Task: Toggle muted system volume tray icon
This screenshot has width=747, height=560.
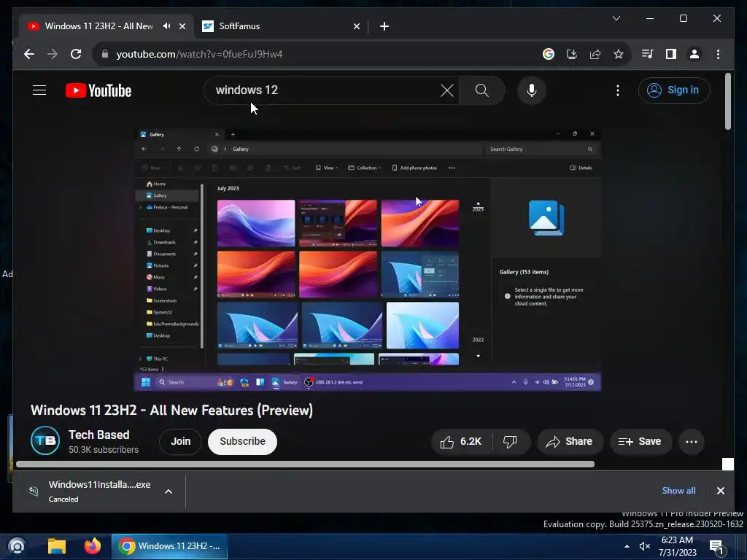Action: (645, 545)
